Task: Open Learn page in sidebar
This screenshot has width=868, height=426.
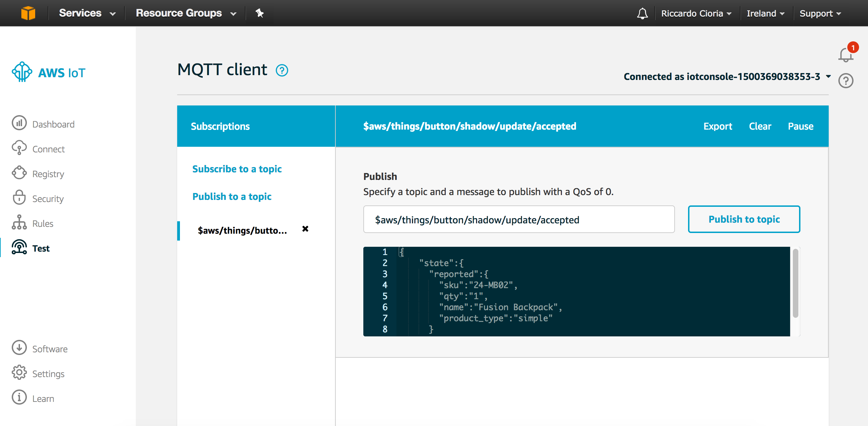Action: pos(43,398)
